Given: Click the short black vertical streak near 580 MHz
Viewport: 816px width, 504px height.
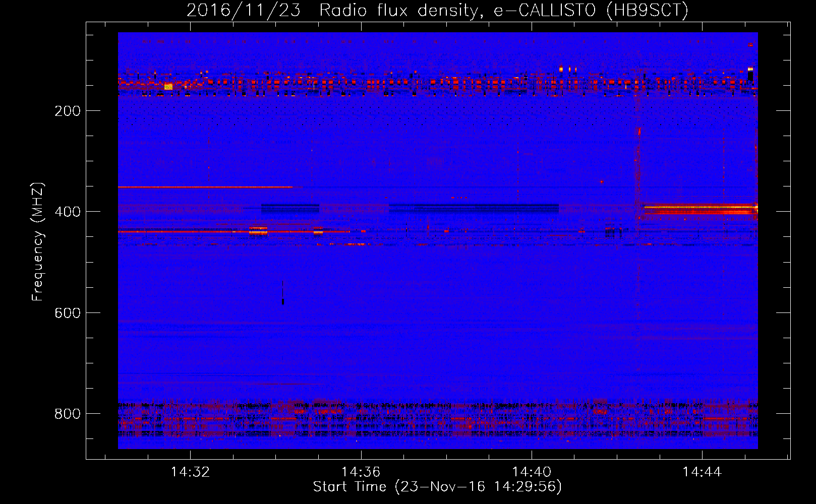Looking at the screenshot, I should 283,293.
